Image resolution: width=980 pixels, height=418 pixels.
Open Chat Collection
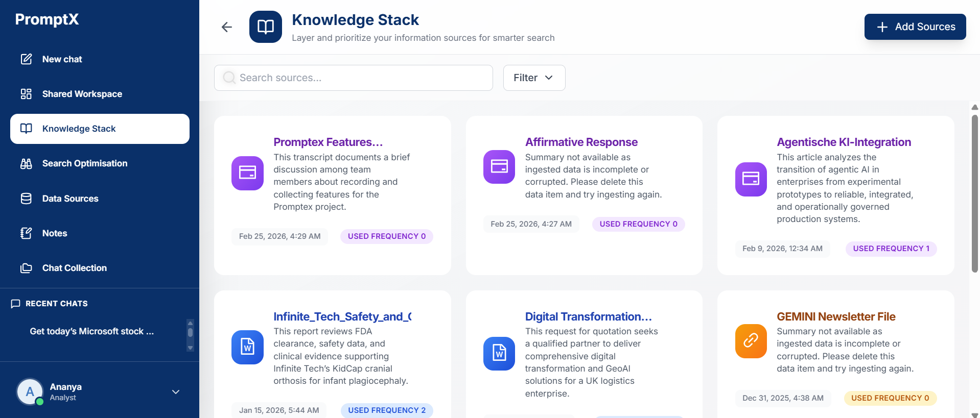pyautogui.click(x=100, y=268)
